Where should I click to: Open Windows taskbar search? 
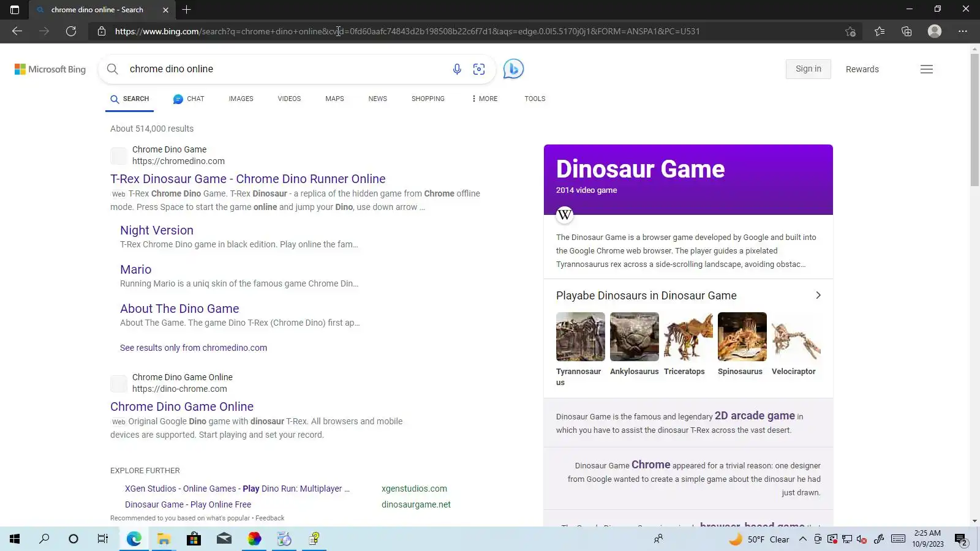tap(44, 539)
